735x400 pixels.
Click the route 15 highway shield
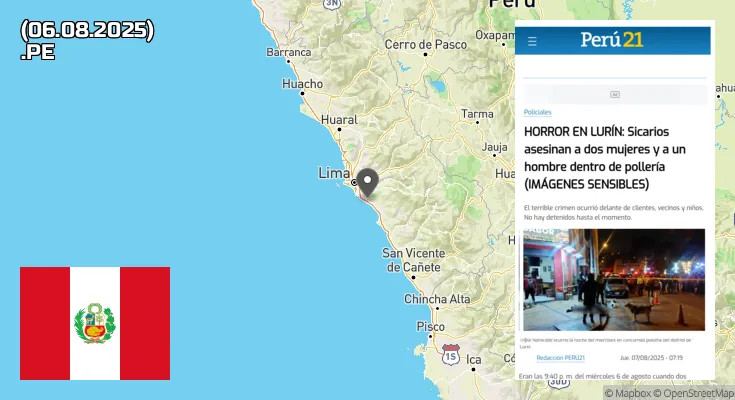(x=450, y=355)
